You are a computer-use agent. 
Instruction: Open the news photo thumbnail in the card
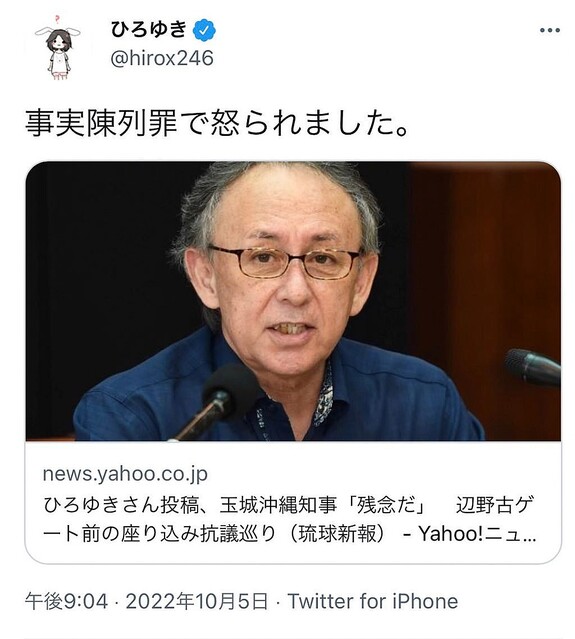click(x=293, y=301)
